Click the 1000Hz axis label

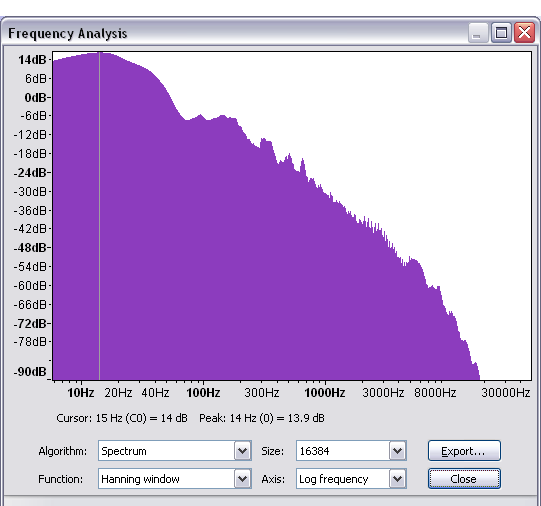coord(325,393)
